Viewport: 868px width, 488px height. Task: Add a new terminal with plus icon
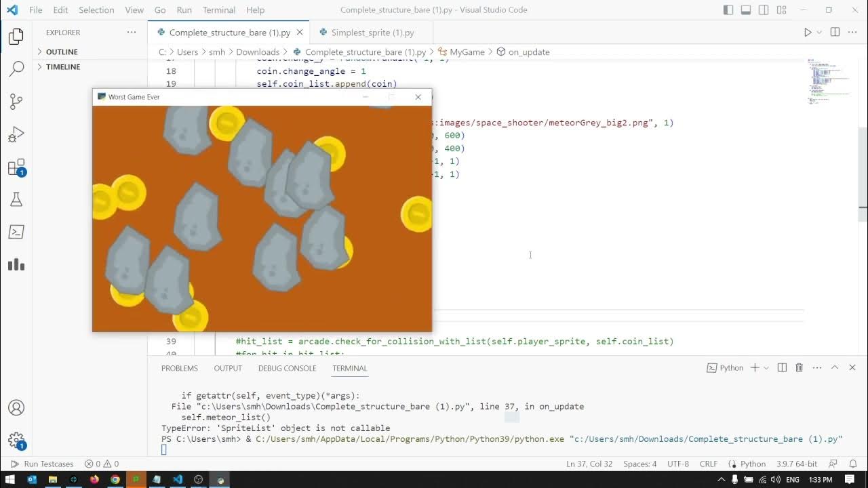pyautogui.click(x=755, y=368)
